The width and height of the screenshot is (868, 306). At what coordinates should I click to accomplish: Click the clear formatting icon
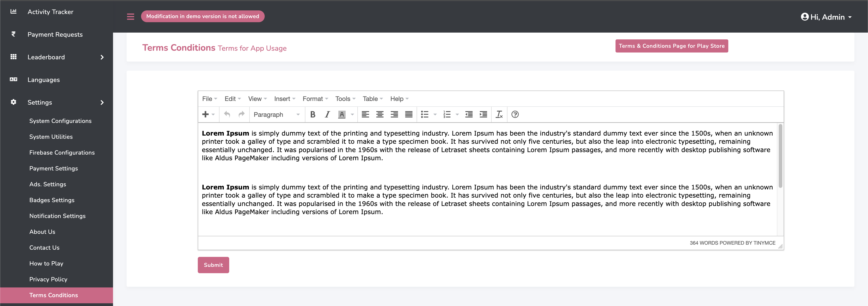[499, 114]
